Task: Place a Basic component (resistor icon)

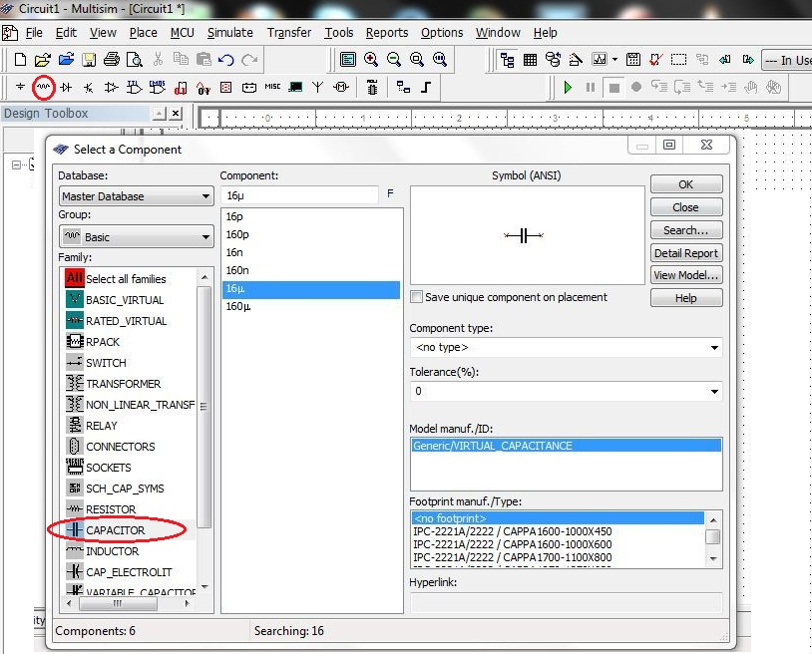Action: [43, 87]
